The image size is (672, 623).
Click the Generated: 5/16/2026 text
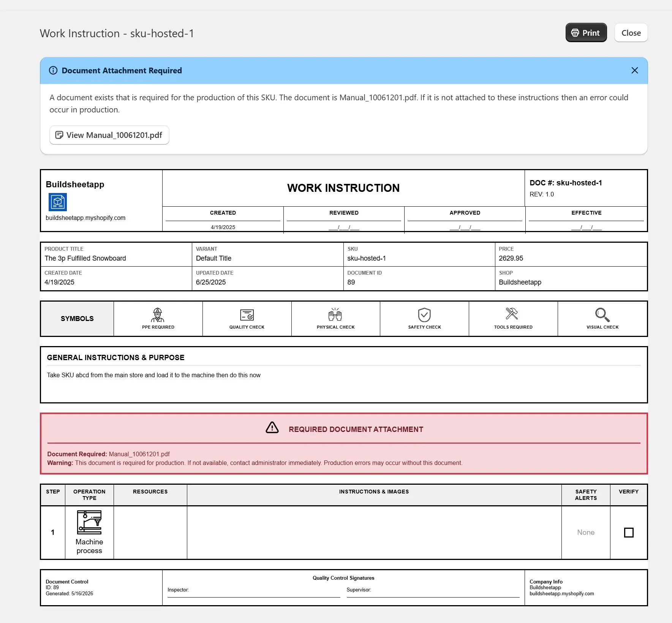click(x=69, y=594)
